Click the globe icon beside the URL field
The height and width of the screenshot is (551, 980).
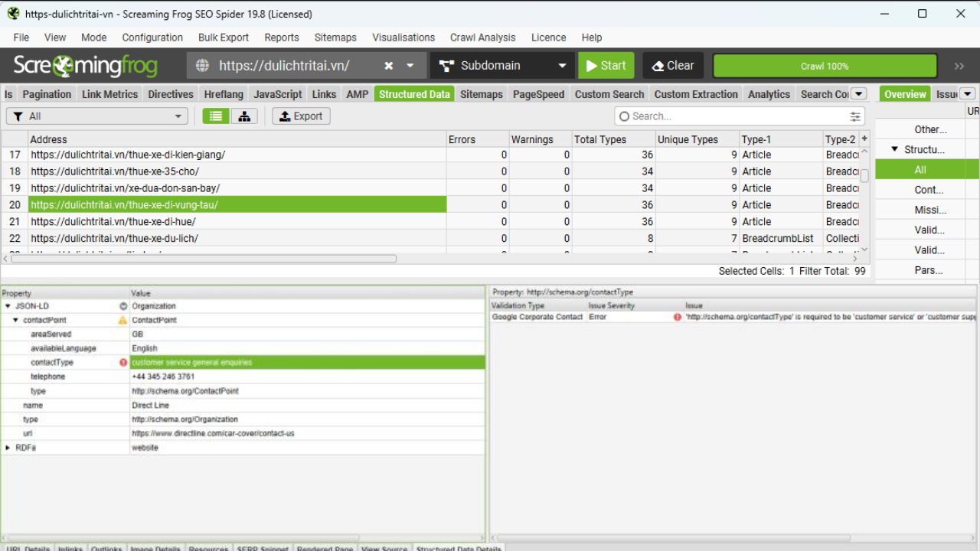202,65
